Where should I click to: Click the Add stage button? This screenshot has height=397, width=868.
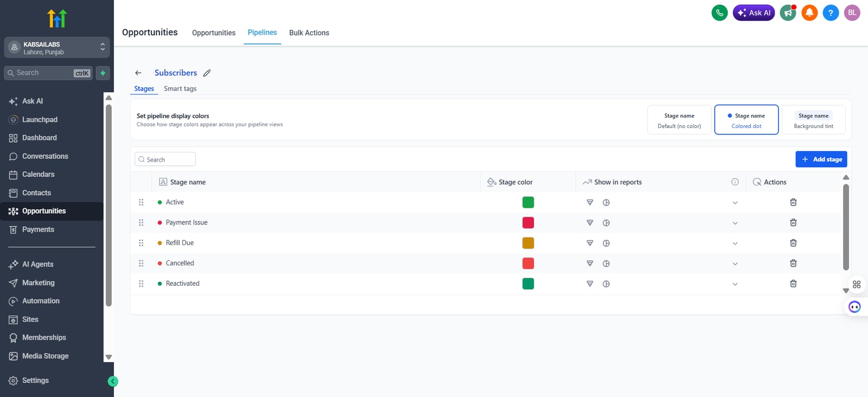pyautogui.click(x=821, y=159)
